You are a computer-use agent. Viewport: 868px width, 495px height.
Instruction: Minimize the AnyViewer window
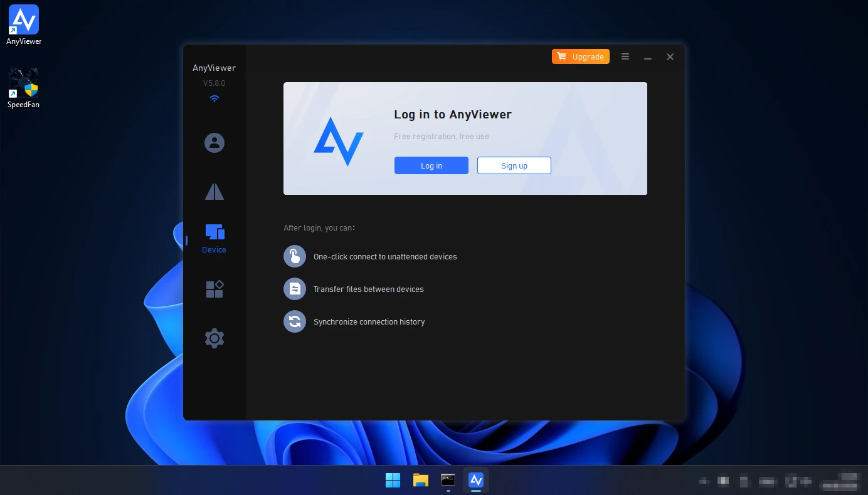point(648,57)
